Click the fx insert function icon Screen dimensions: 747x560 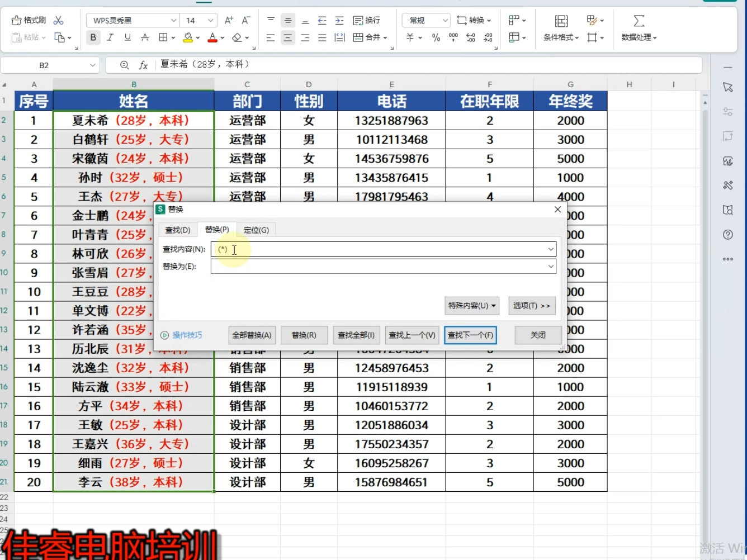coord(143,65)
